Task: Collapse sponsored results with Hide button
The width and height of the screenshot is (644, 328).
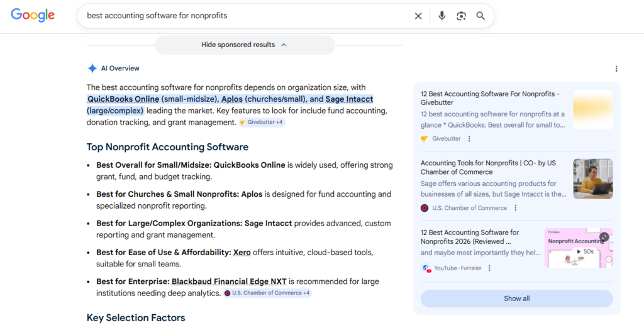Action: 245,45
